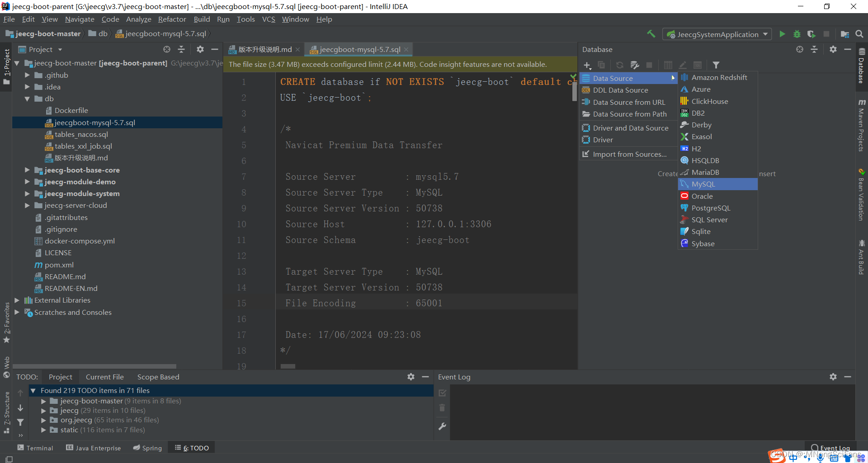This screenshot has height=463, width=868.
Task: Go to next TODO with the down arrow
Action: tap(20, 407)
